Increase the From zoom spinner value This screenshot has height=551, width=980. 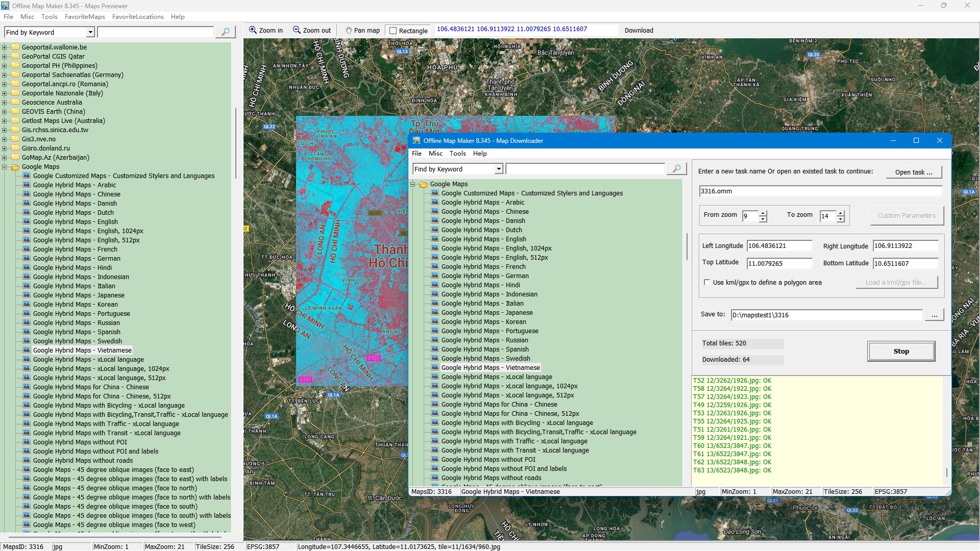763,213
